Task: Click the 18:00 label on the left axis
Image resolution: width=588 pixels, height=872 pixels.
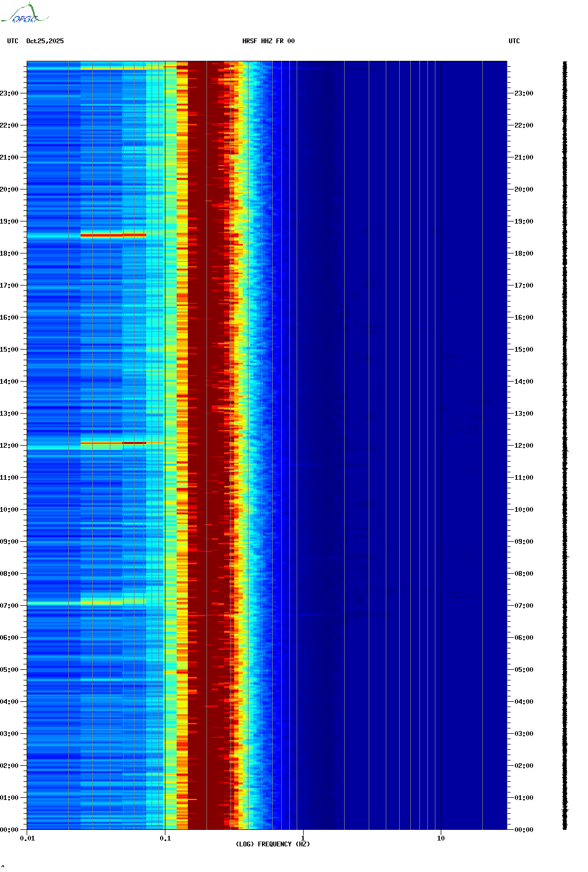Action: (x=9, y=253)
